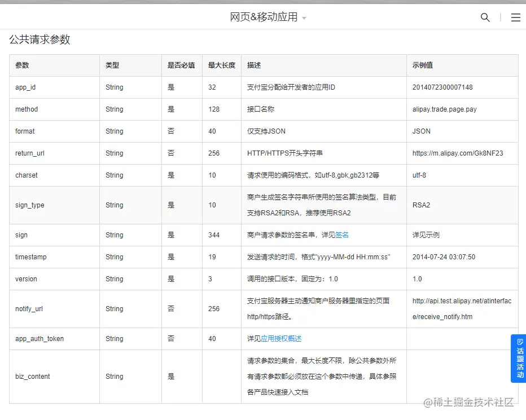526x420 pixels.
Task: Click example value 2014072300007148
Action: (442, 87)
